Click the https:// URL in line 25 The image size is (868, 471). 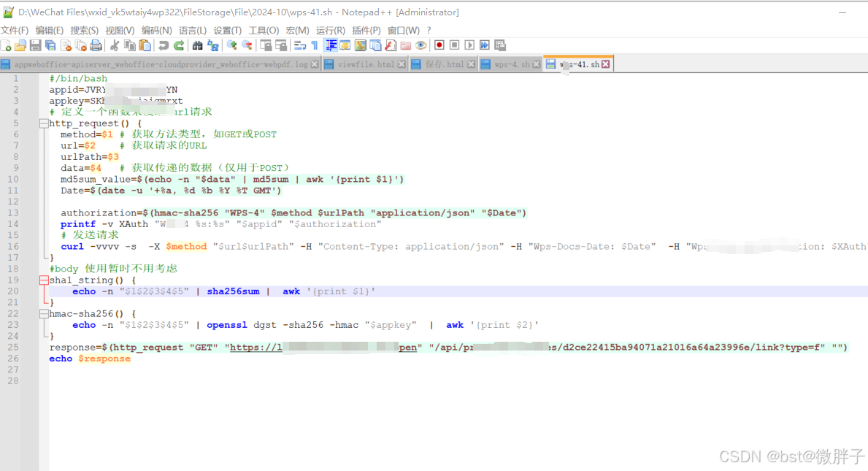[323, 348]
